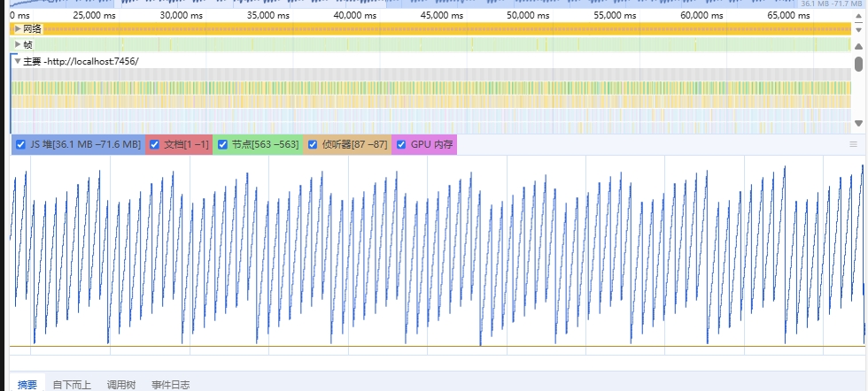
Task: Open the 自下而上 tab
Action: pyautogui.click(x=72, y=384)
